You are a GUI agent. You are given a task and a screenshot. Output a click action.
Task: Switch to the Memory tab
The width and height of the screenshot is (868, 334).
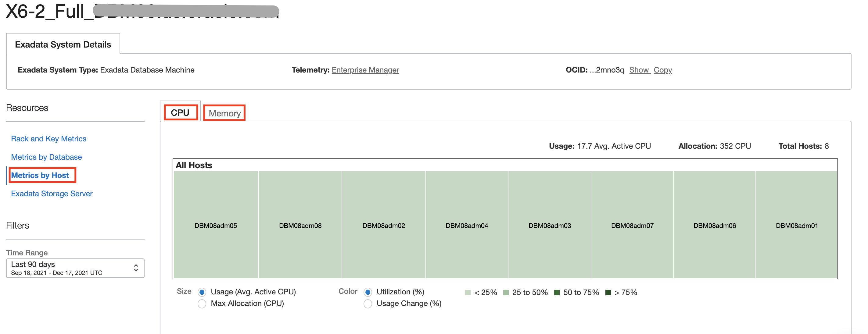point(224,113)
